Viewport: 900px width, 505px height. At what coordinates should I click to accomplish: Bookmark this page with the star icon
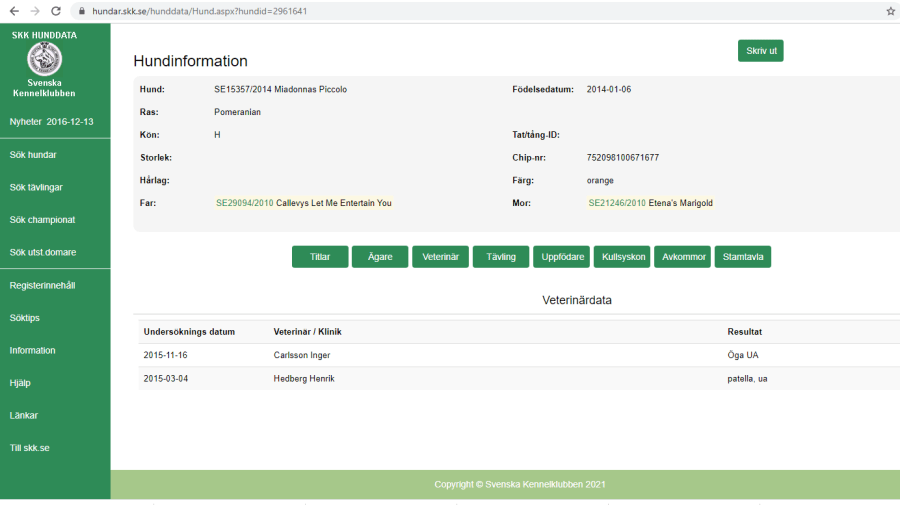890,11
